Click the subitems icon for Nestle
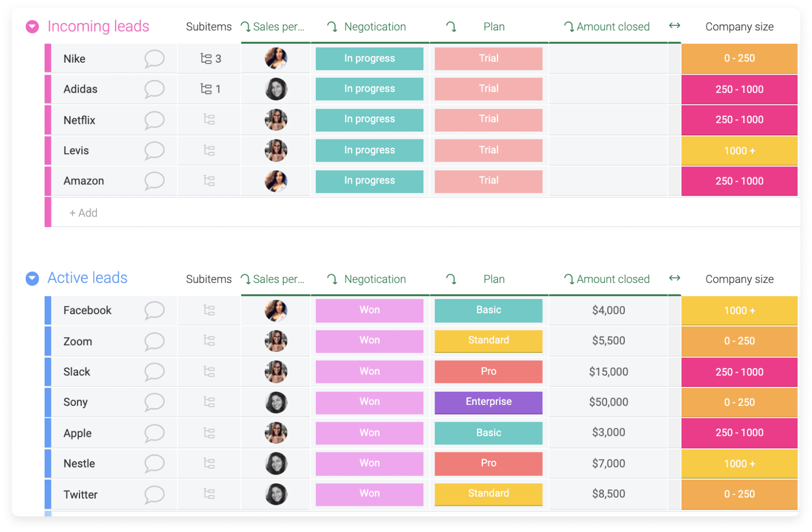This screenshot has width=812, height=532. click(209, 463)
